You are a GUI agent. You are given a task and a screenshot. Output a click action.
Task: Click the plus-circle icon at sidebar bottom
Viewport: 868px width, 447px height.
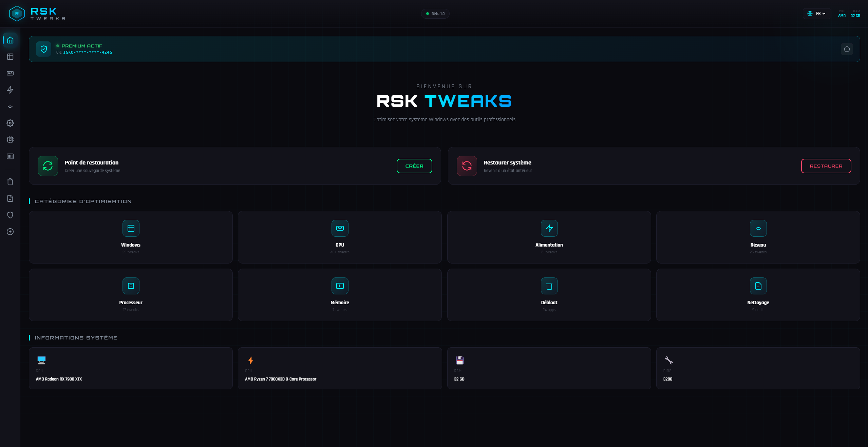tap(10, 232)
